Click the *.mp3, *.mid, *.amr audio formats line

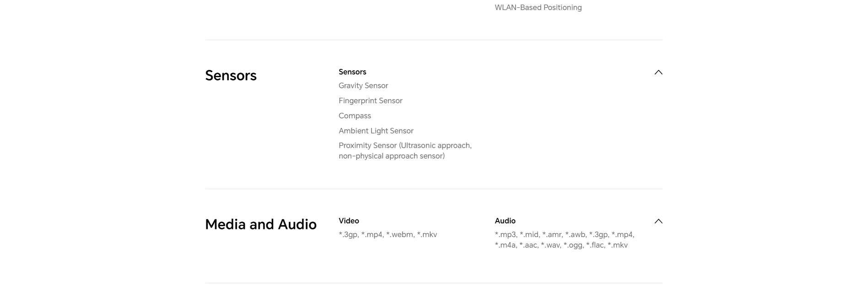pyautogui.click(x=565, y=234)
